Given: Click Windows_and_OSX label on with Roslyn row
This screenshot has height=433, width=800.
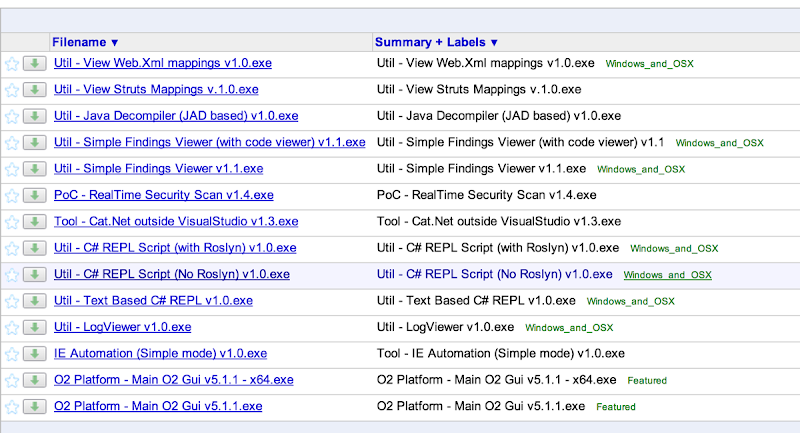Looking at the screenshot, I should [x=674, y=249].
